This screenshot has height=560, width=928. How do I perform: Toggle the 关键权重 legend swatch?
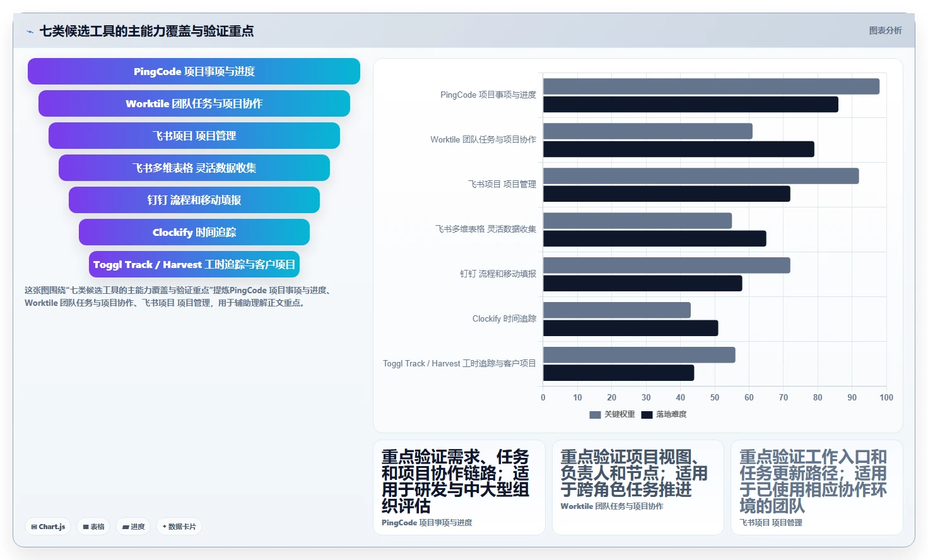[595, 415]
